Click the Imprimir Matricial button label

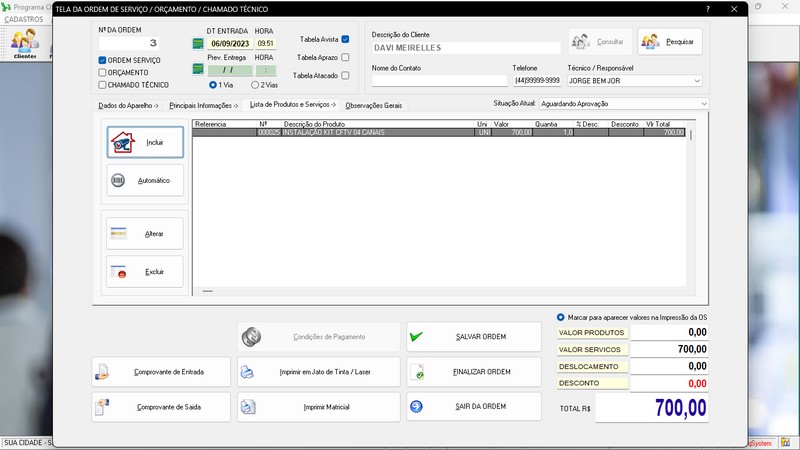327,407
